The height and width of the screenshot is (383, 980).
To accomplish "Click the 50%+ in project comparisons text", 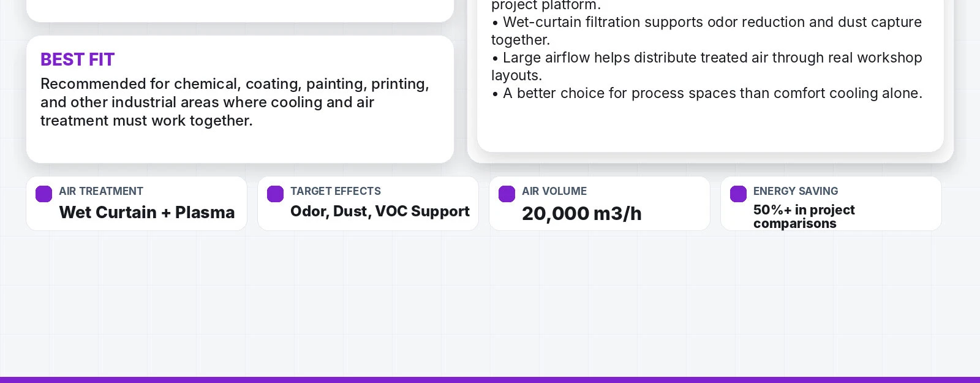I will pos(804,216).
